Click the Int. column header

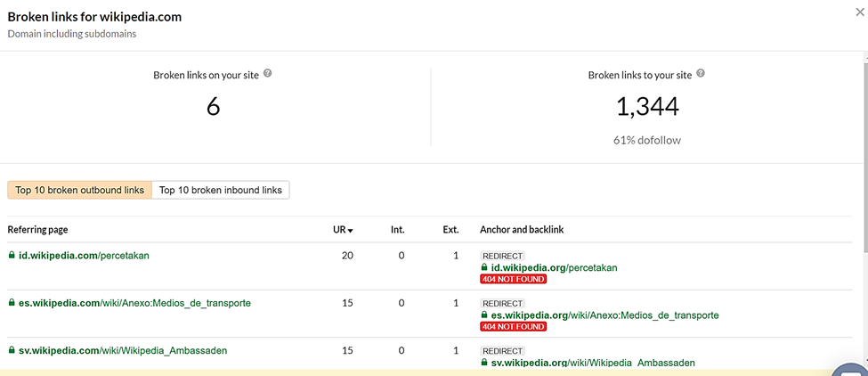[397, 229]
